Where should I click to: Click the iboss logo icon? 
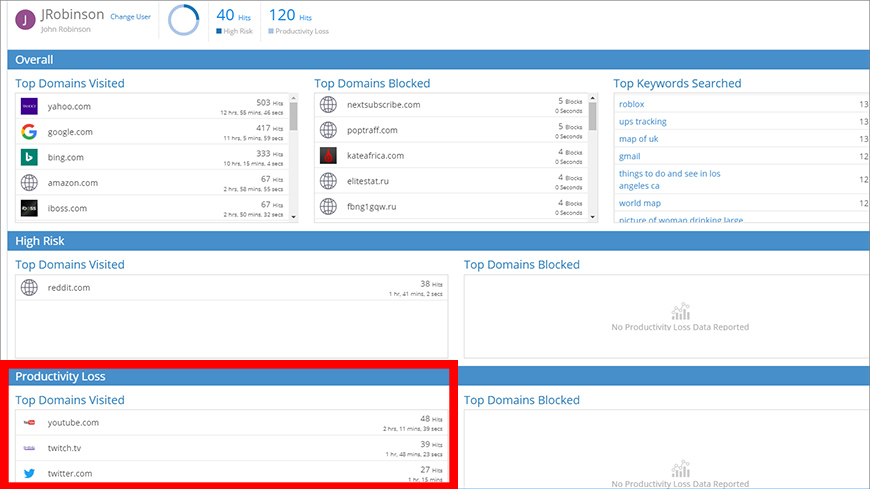click(29, 208)
